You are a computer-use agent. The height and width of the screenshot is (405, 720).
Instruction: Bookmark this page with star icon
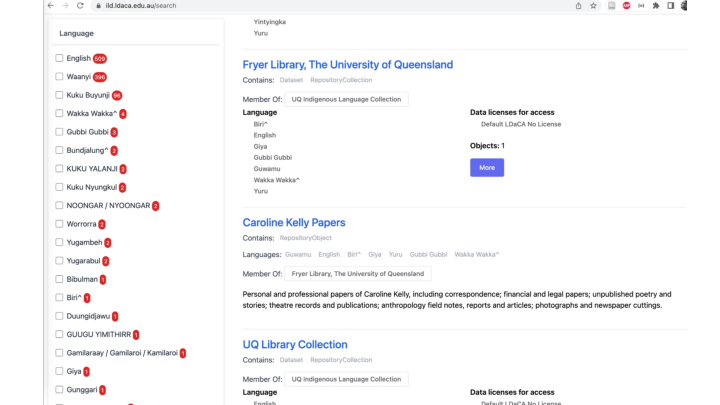[x=593, y=6]
